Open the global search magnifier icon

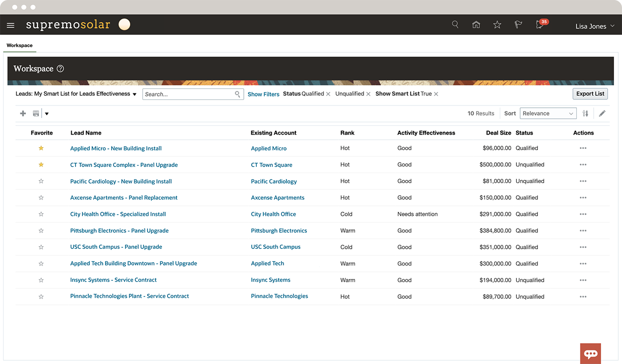[x=455, y=25]
